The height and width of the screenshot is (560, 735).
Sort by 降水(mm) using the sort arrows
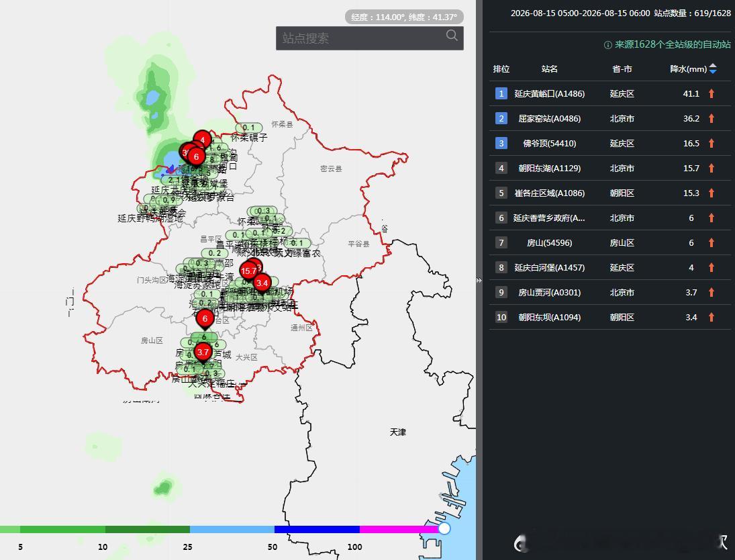[713, 69]
